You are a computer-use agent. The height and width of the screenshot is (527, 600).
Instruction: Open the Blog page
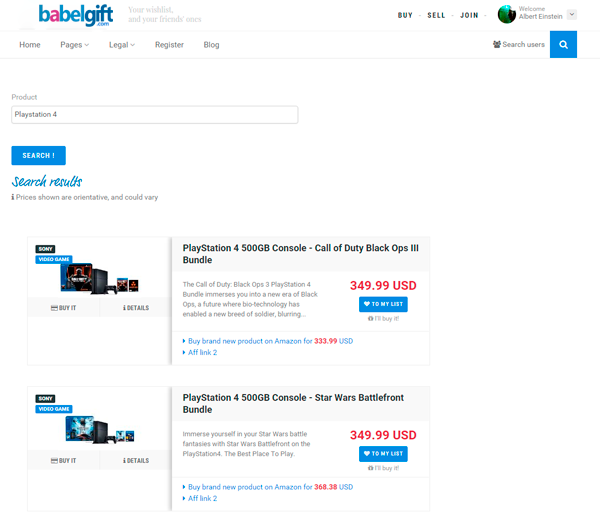(211, 45)
